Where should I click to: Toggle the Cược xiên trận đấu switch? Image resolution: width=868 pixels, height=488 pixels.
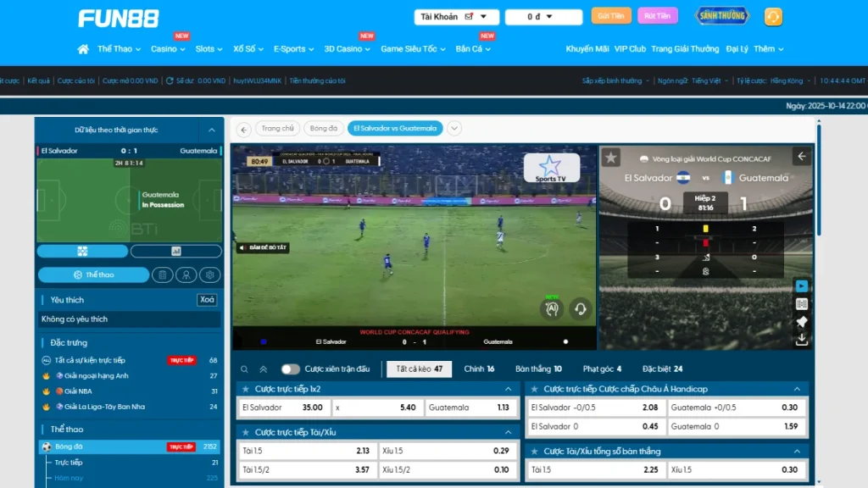(x=291, y=369)
